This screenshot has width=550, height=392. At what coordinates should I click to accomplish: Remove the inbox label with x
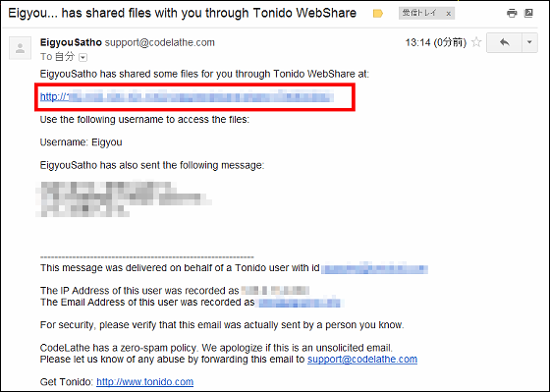pos(448,14)
